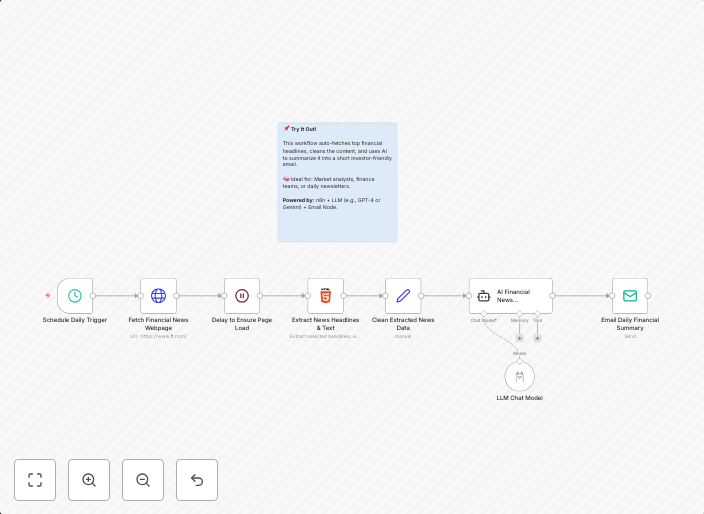The height and width of the screenshot is (514, 704).
Task: Click the lightning trigger icon beside Schedule node
Action: point(48,296)
